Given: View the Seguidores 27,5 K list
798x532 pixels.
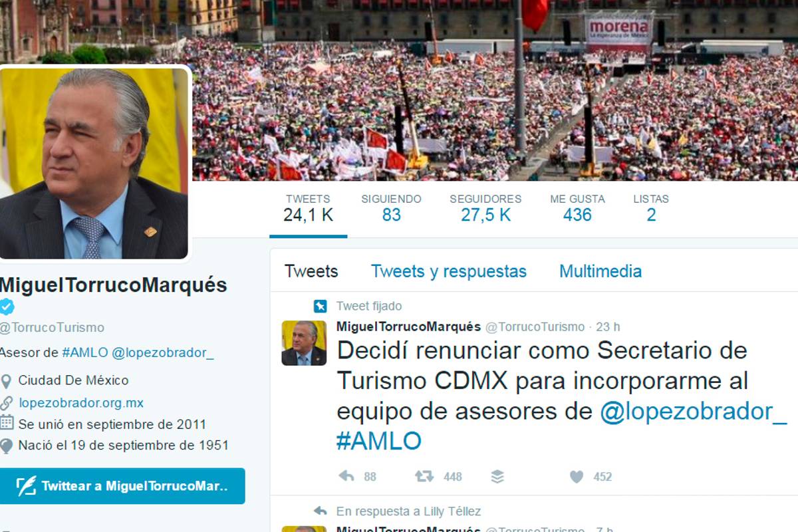Looking at the screenshot, I should [x=485, y=208].
